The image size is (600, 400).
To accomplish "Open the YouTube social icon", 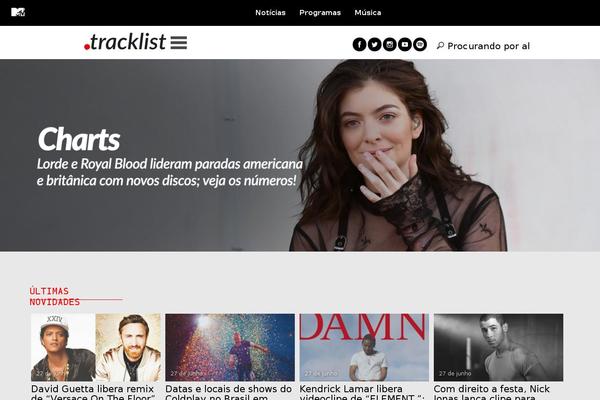I will coord(404,44).
